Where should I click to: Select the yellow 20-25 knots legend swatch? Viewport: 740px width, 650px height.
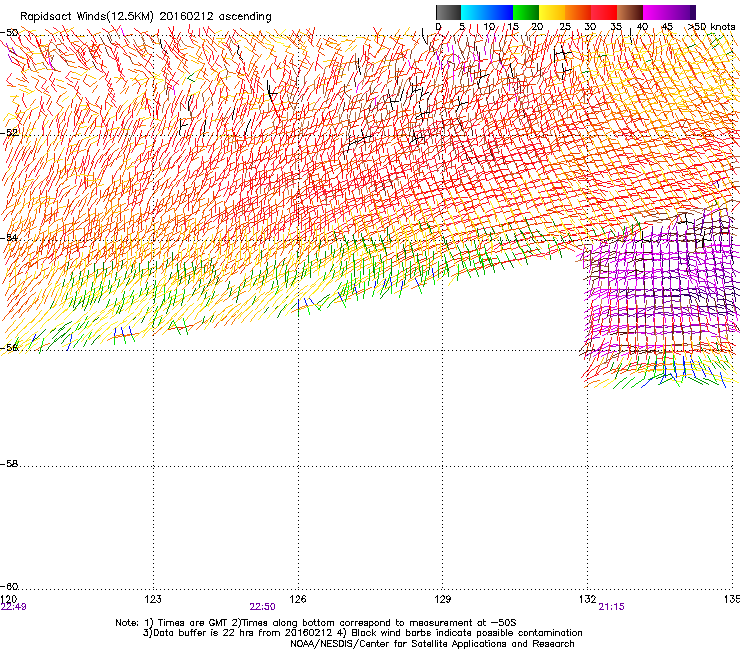tap(552, 12)
